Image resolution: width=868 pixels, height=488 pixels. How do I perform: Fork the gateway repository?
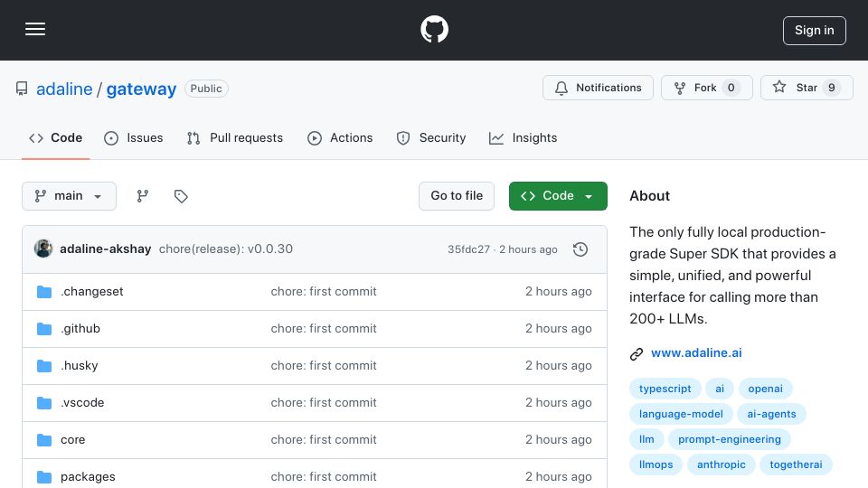[x=706, y=88]
